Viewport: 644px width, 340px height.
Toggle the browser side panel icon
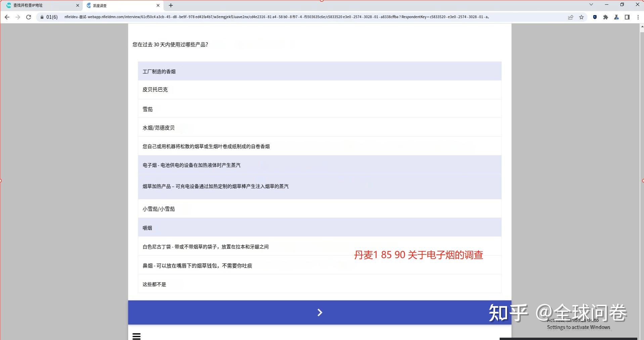627,17
